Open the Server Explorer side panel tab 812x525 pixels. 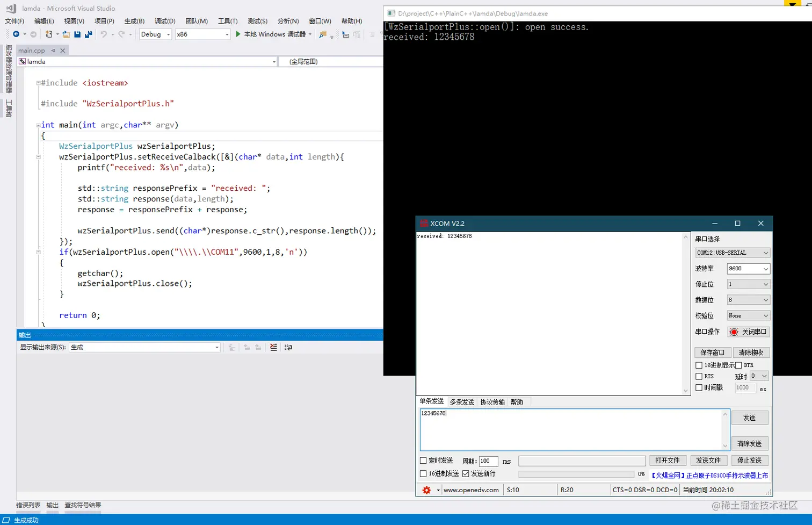[9, 69]
